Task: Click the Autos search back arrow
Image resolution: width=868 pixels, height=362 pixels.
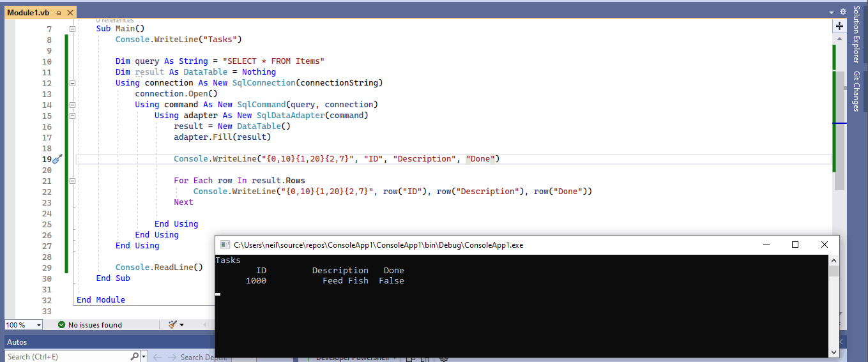Action: [x=158, y=357]
